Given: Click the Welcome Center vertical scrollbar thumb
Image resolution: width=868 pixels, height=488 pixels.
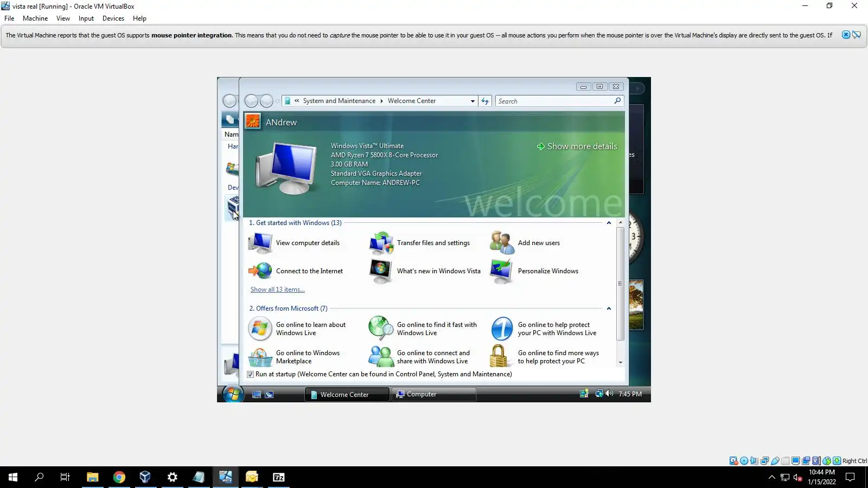Looking at the screenshot, I should (620, 284).
